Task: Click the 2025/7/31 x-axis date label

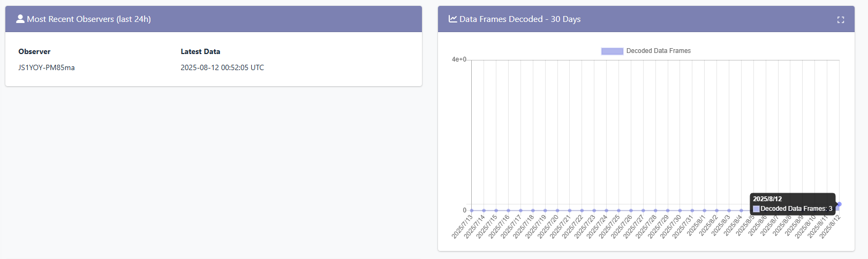Action: [x=682, y=226]
